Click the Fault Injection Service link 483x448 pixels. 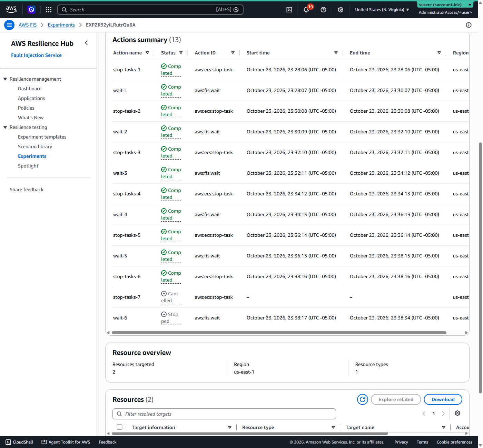[36, 55]
